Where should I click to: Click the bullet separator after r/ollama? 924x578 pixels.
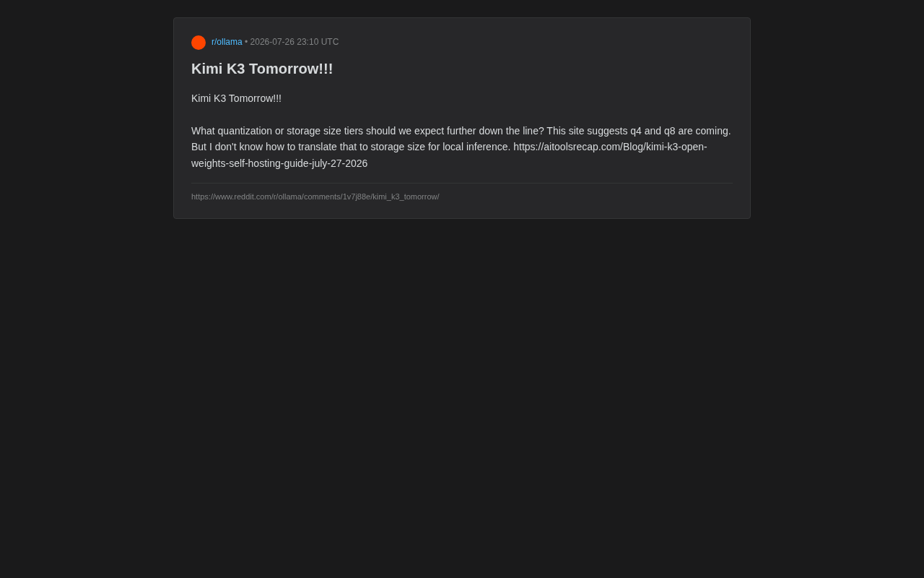246,42
